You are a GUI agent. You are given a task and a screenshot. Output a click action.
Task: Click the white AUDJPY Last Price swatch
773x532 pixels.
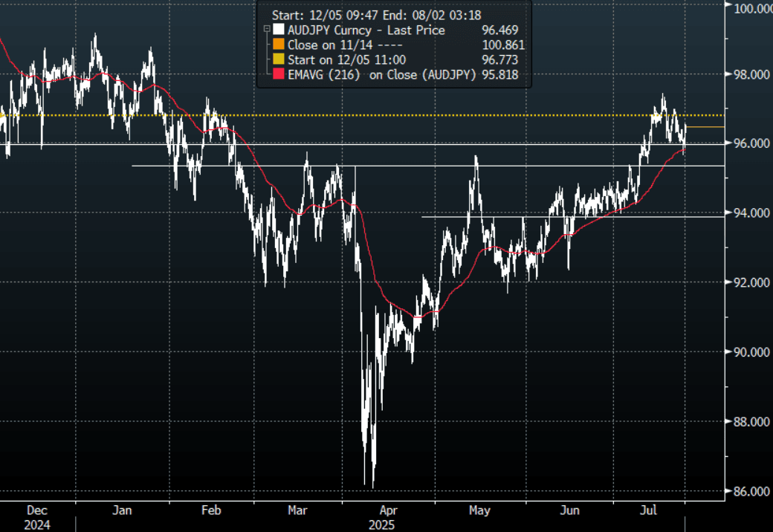click(x=279, y=30)
